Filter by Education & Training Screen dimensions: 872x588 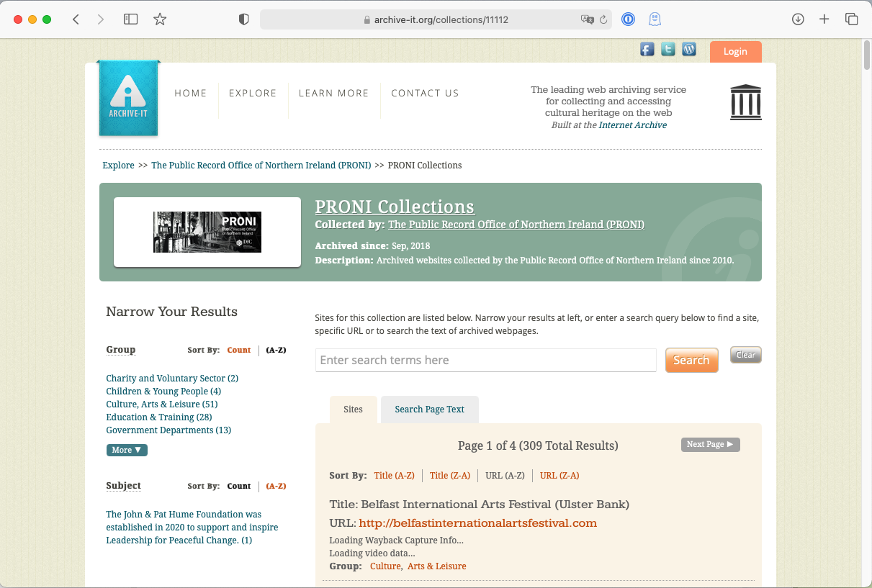159,417
